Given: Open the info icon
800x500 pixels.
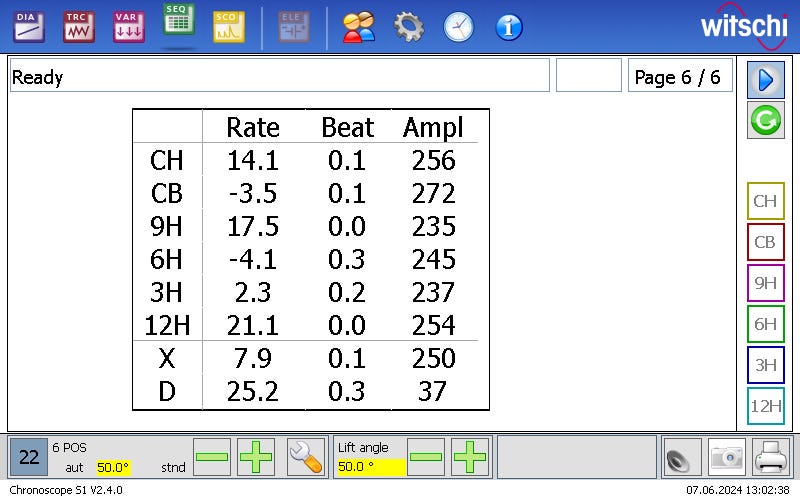Looking at the screenshot, I should tap(509, 27).
